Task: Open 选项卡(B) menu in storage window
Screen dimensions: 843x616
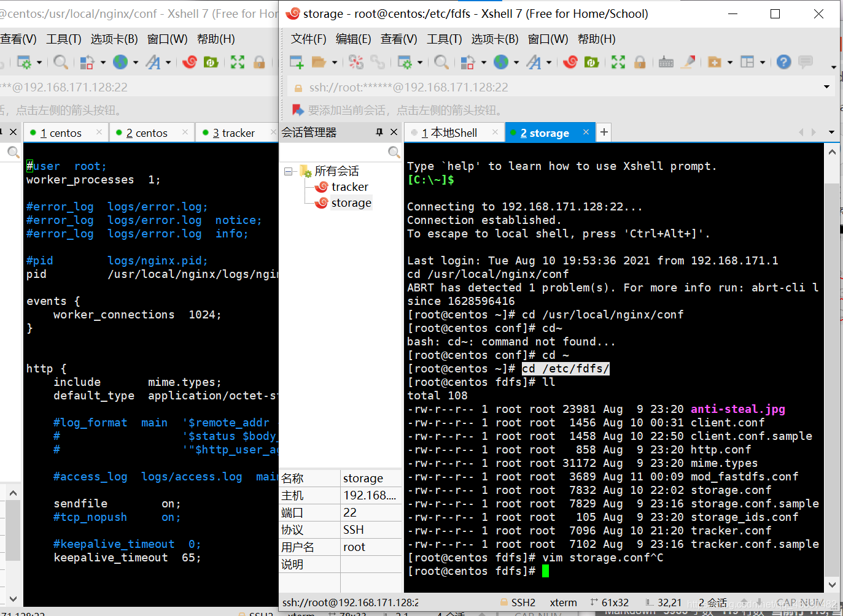Action: point(495,39)
